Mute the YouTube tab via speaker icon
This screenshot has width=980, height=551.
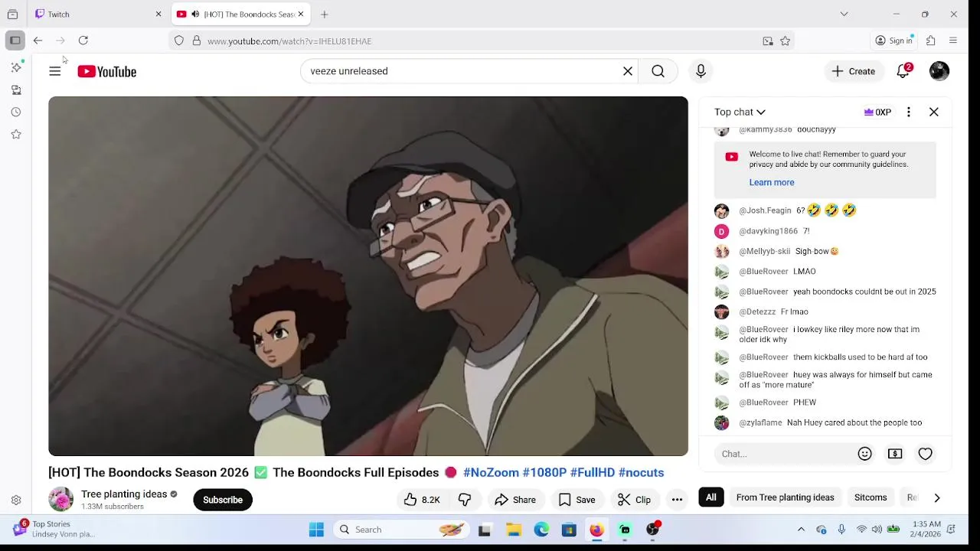pos(195,14)
